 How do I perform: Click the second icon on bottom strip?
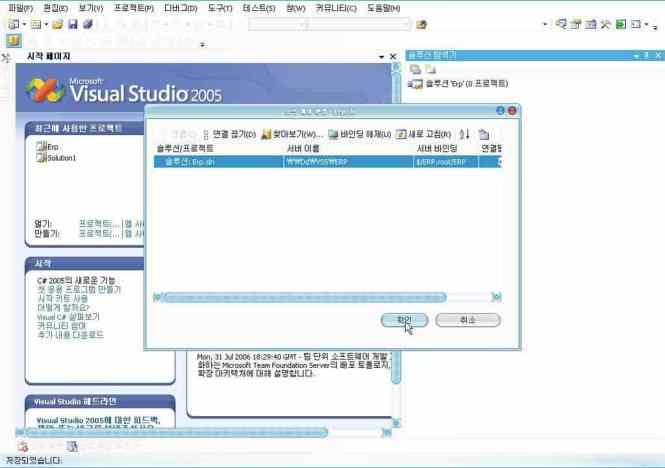pos(73,446)
